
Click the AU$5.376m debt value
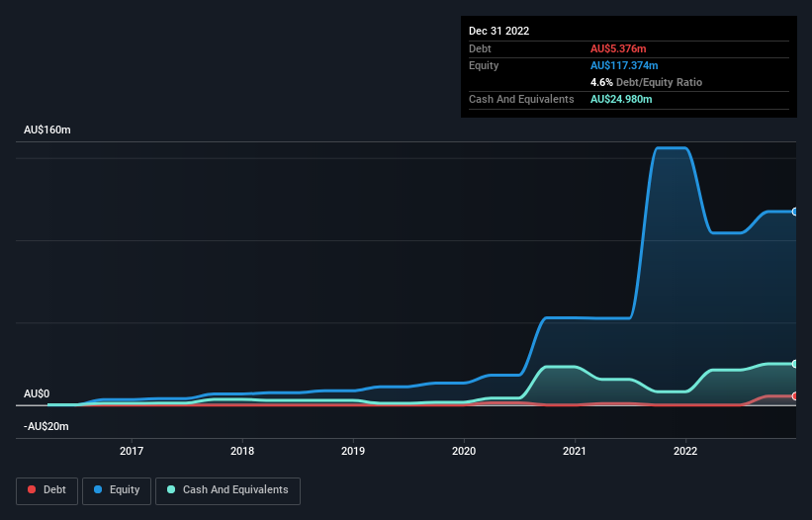(x=618, y=48)
